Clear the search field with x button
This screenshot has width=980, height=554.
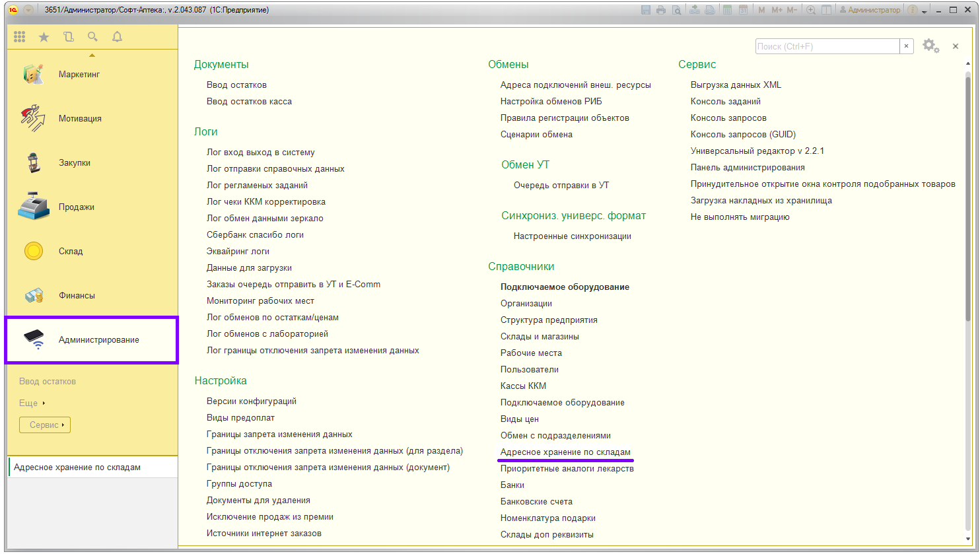[907, 46]
